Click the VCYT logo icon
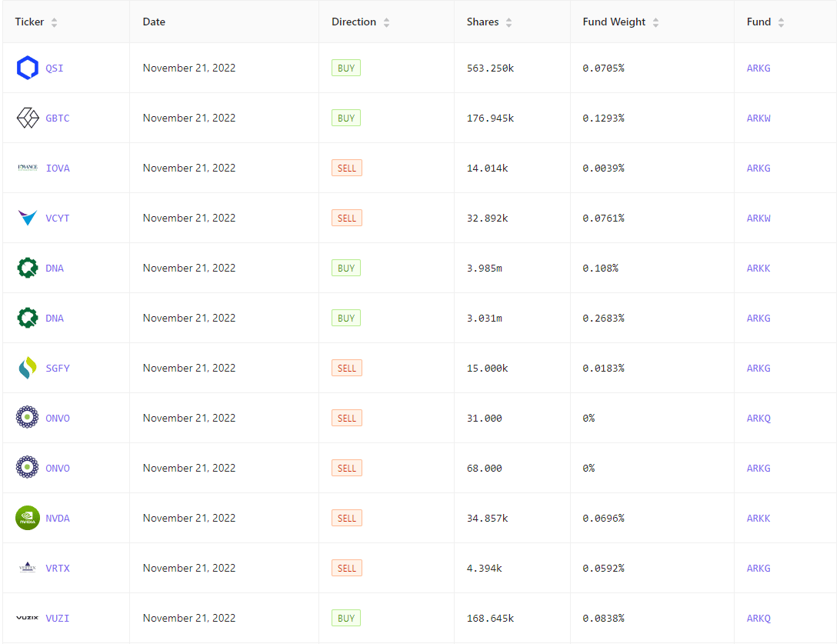 click(28, 218)
